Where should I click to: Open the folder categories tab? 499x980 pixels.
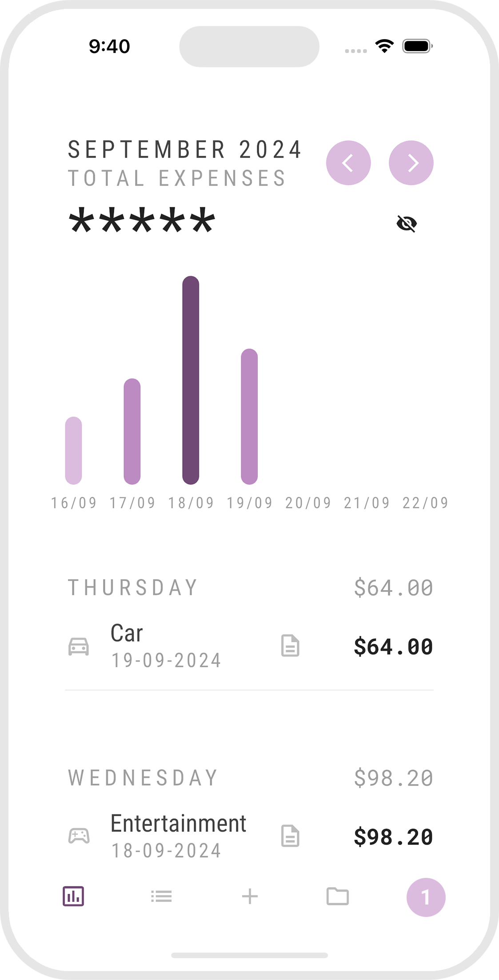[x=338, y=896]
